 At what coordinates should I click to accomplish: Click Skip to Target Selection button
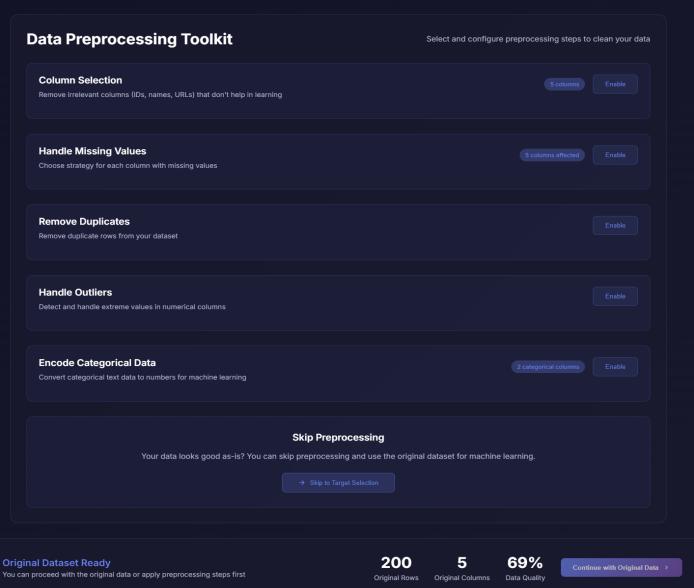338,483
